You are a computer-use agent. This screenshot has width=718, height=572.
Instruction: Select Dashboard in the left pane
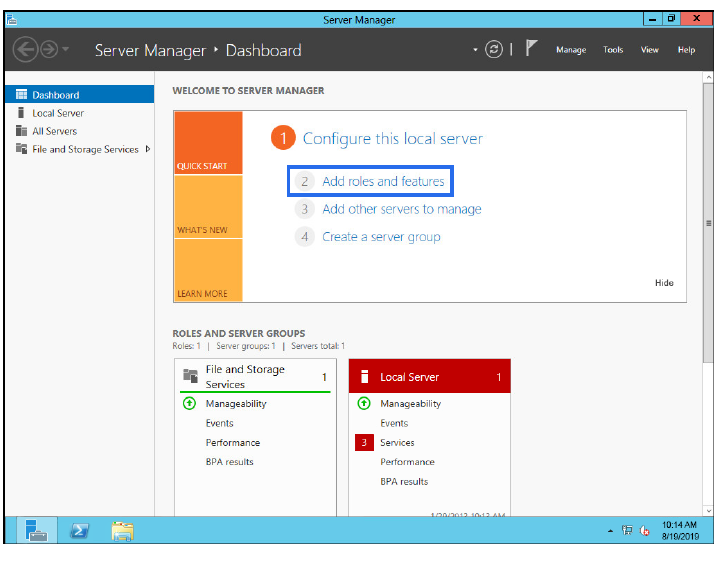click(80, 94)
